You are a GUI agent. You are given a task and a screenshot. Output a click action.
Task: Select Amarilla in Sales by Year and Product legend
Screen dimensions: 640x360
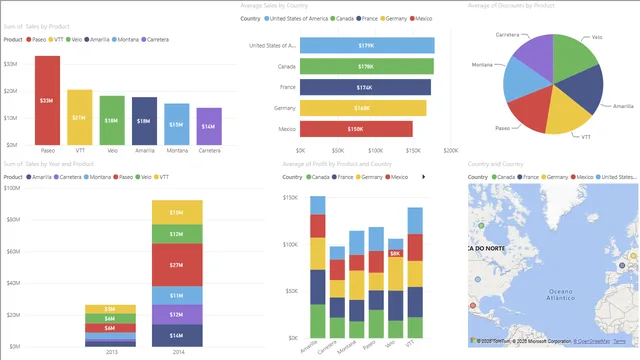point(39,177)
